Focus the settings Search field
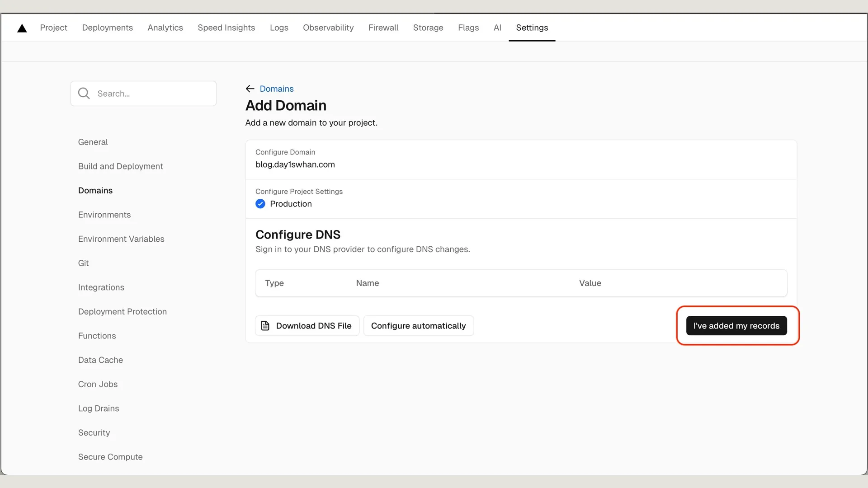868x488 pixels. [x=143, y=94]
